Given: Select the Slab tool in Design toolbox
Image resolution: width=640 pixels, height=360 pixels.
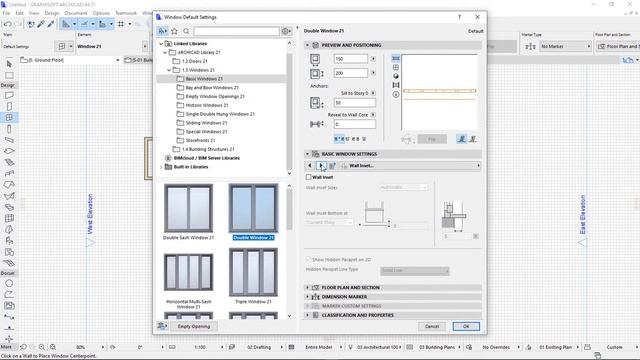Looking at the screenshot, I should [9, 151].
